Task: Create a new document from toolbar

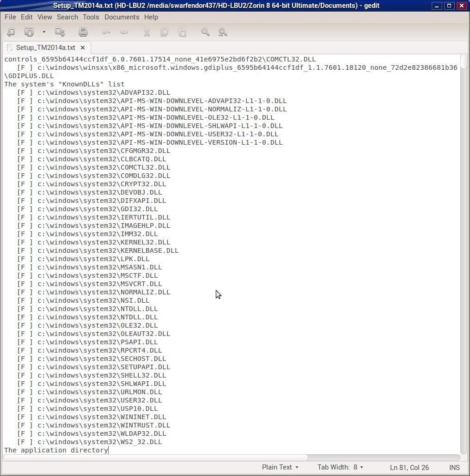Action: (11, 32)
